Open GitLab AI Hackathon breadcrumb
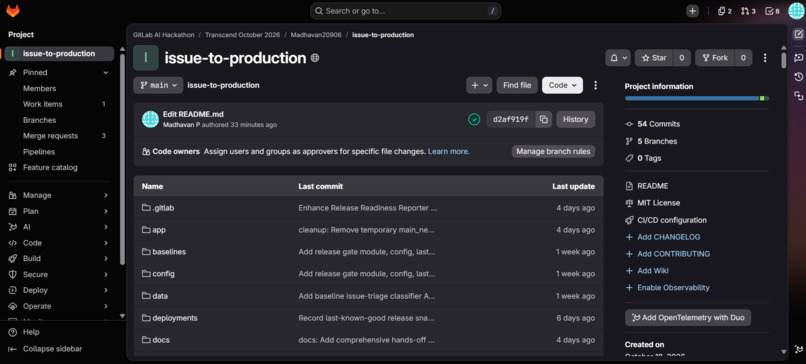 click(163, 35)
